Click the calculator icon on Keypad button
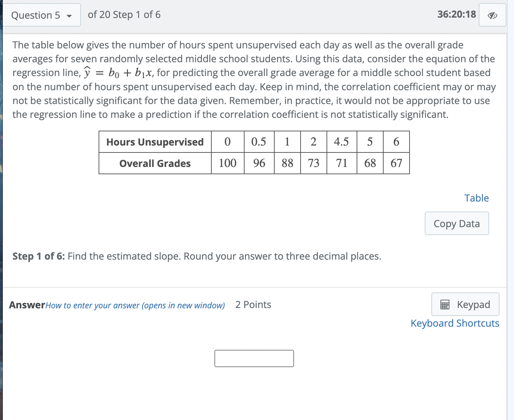Image resolution: width=514 pixels, height=420 pixels. [x=444, y=304]
